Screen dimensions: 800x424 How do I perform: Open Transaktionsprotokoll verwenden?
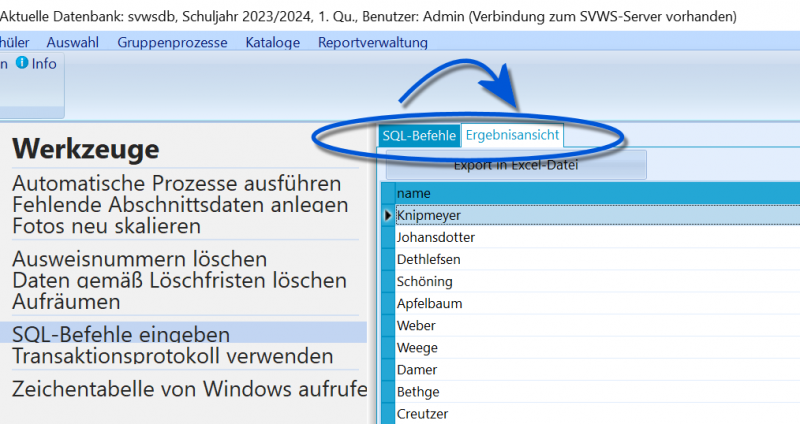pos(172,356)
